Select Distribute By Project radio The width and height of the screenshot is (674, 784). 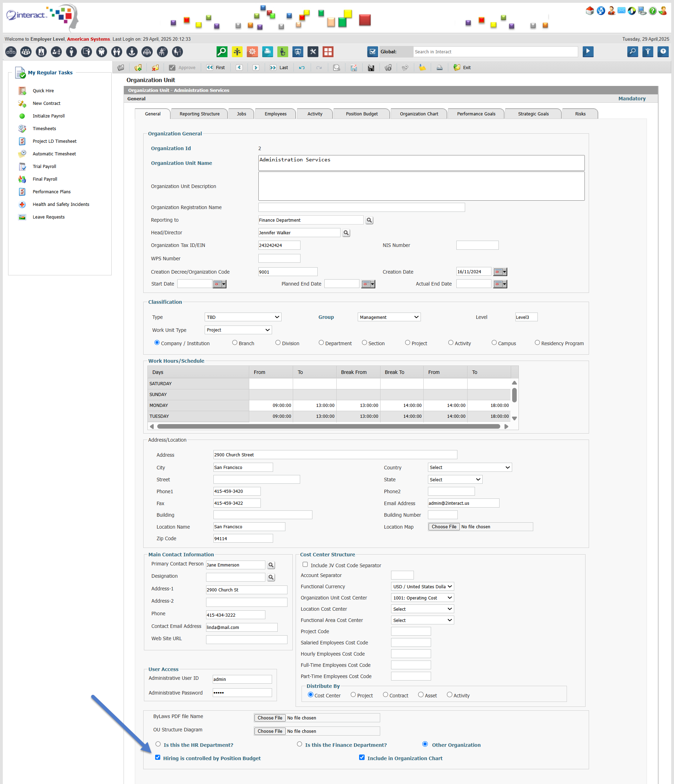353,695
